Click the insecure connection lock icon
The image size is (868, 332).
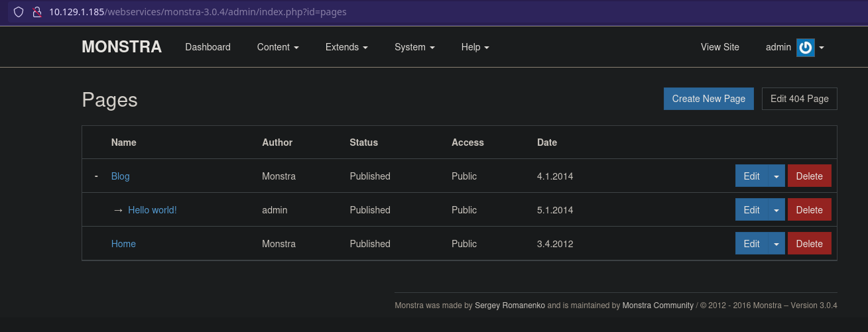pyautogui.click(x=37, y=12)
